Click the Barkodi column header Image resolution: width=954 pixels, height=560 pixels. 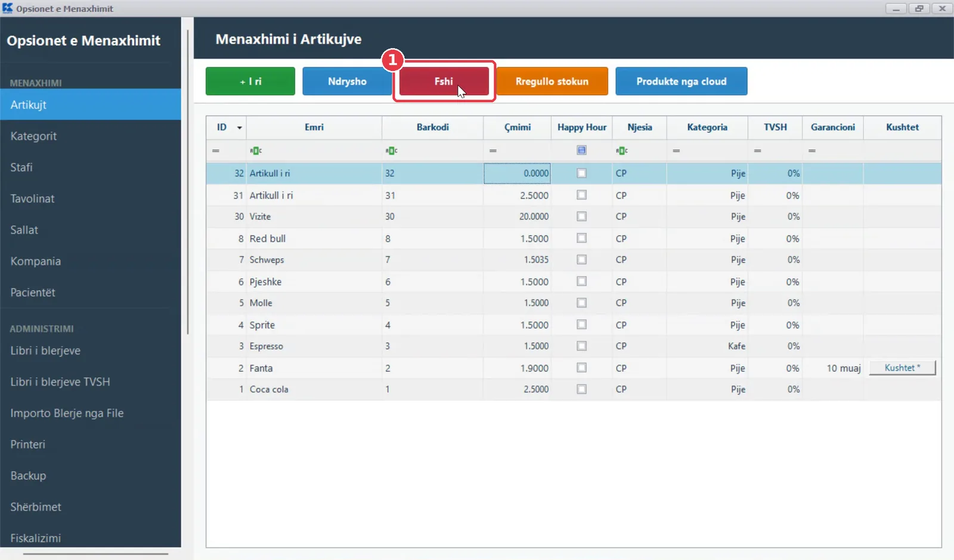coord(433,127)
